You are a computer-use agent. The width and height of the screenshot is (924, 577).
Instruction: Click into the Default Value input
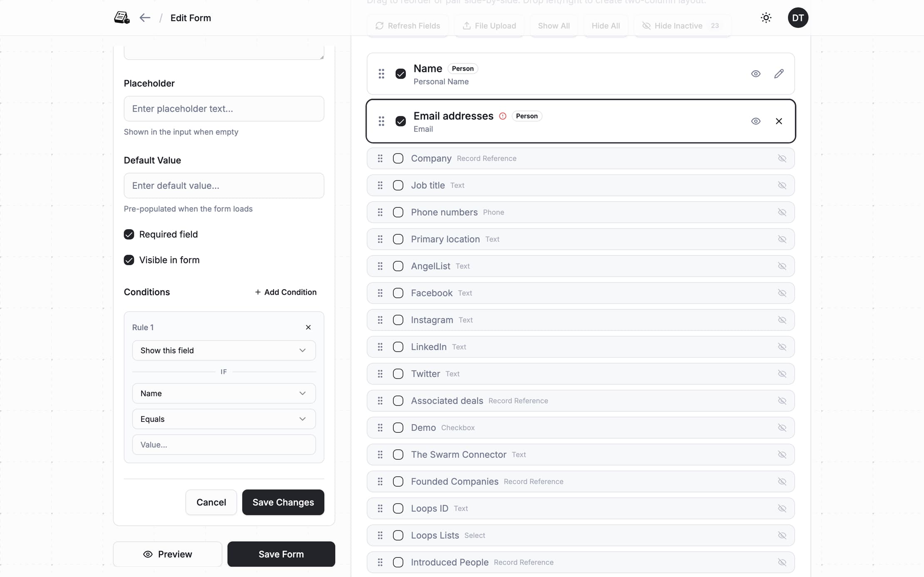tap(224, 186)
